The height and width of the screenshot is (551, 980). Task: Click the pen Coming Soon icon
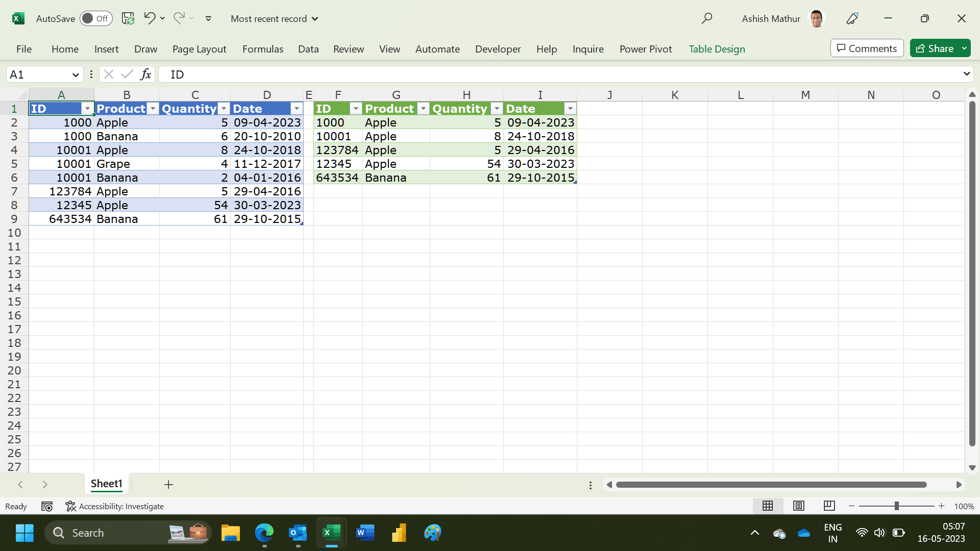[852, 18]
